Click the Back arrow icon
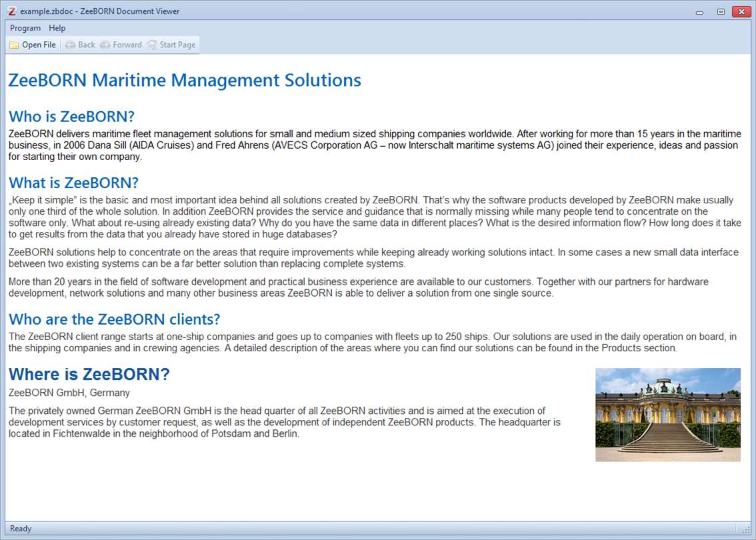The image size is (756, 540). (70, 45)
